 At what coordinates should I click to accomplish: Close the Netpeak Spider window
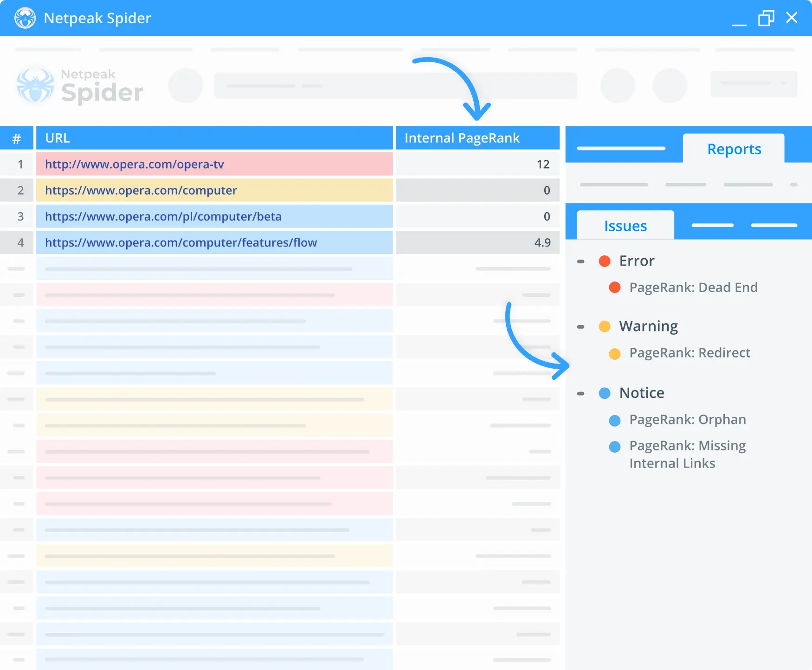point(792,18)
